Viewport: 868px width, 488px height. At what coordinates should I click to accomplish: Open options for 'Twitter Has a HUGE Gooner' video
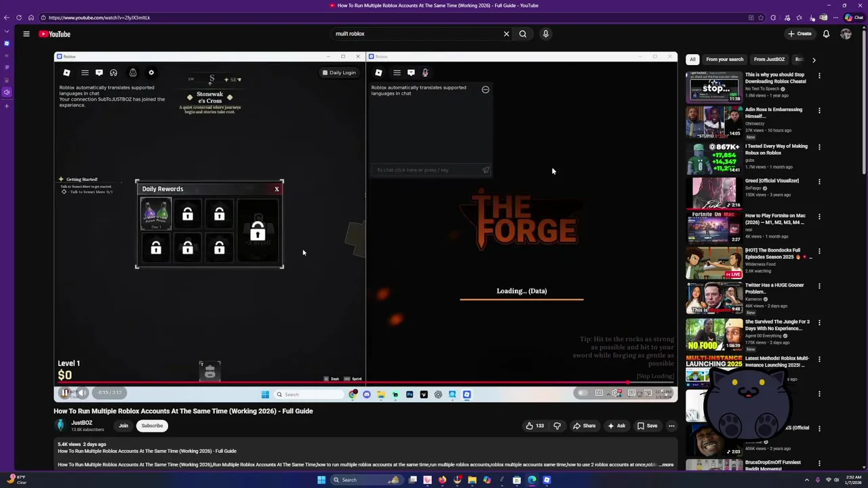click(819, 286)
